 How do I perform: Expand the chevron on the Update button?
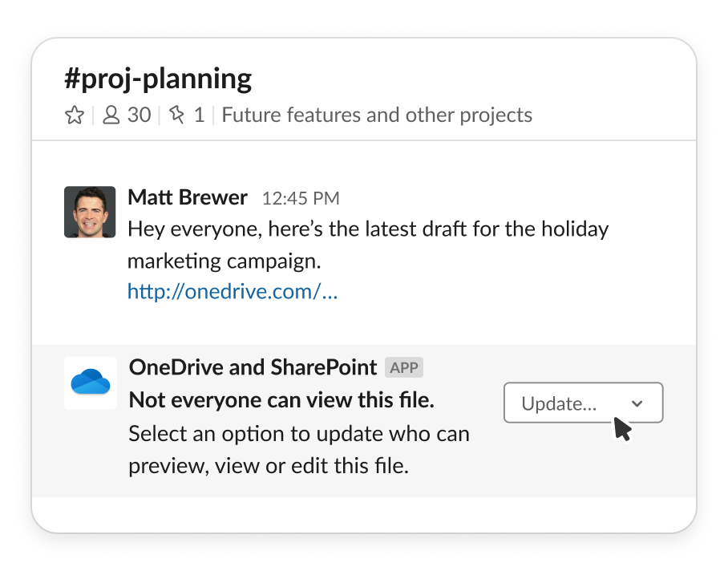click(x=637, y=403)
